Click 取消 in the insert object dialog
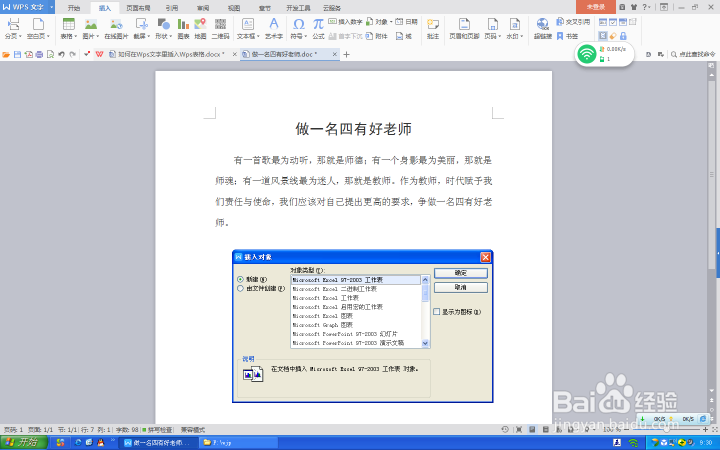This screenshot has height=450, width=720. 461,287
